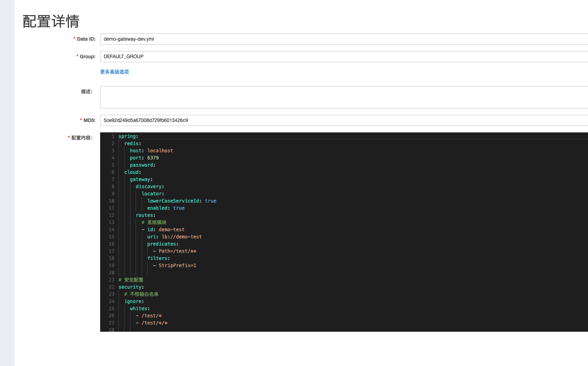This screenshot has width=588, height=366.
Task: Click the 'routes:' line
Action: click(146, 215)
